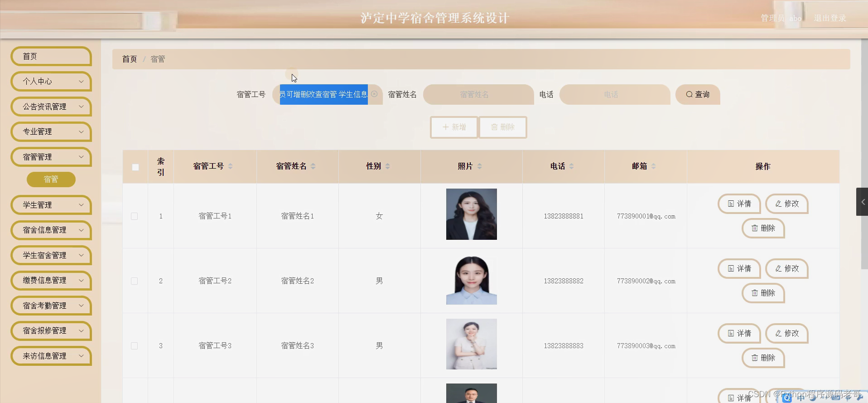Click 首页 breadcrumb link
Screen dimensions: 868x403
pyautogui.click(x=130, y=59)
